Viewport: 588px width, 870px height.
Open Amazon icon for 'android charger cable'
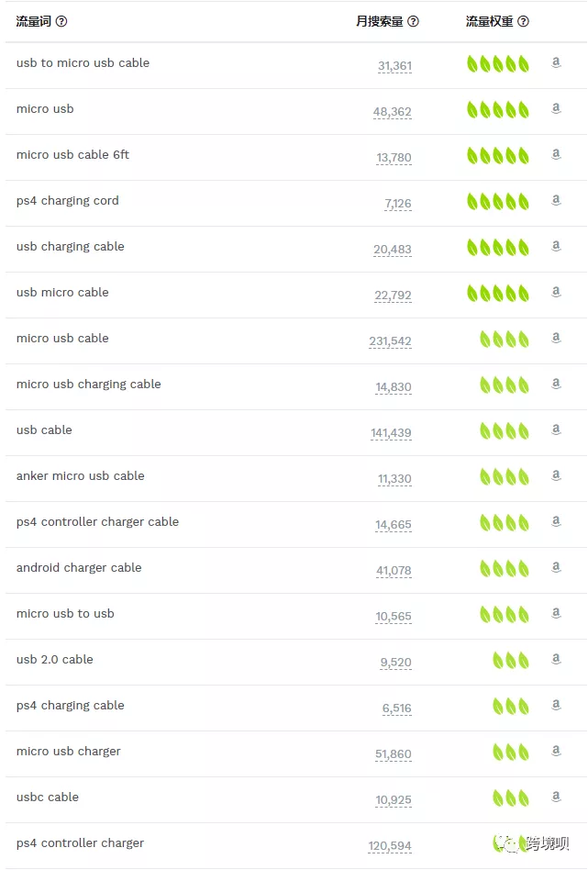click(x=556, y=568)
